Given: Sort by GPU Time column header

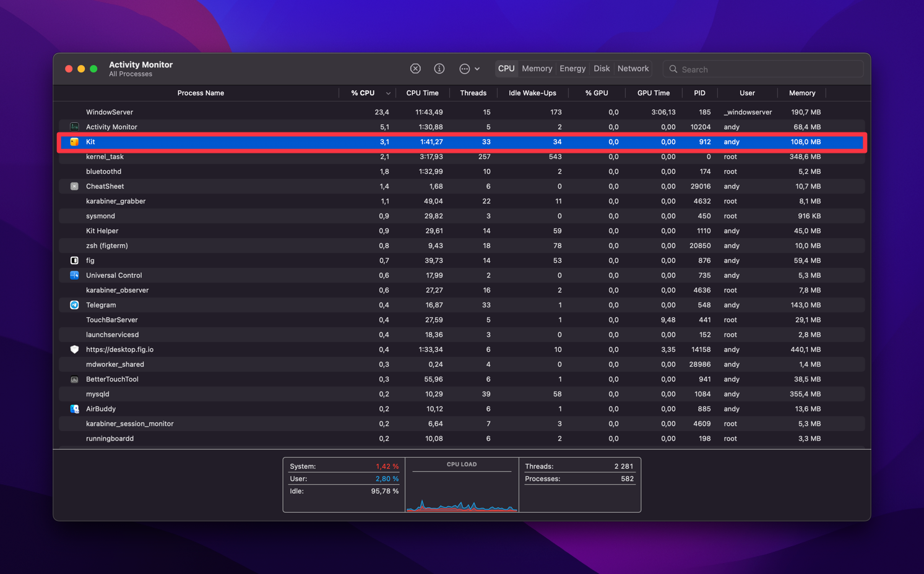Looking at the screenshot, I should pyautogui.click(x=654, y=93).
